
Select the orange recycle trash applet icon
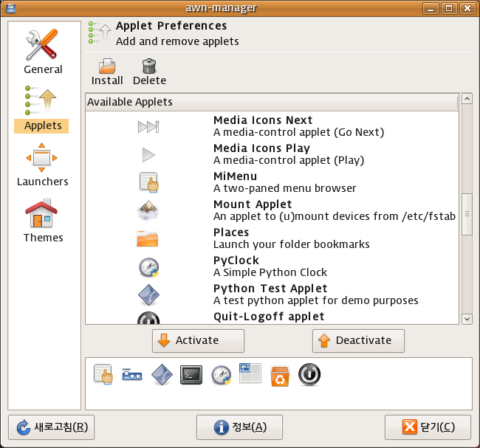point(280,376)
